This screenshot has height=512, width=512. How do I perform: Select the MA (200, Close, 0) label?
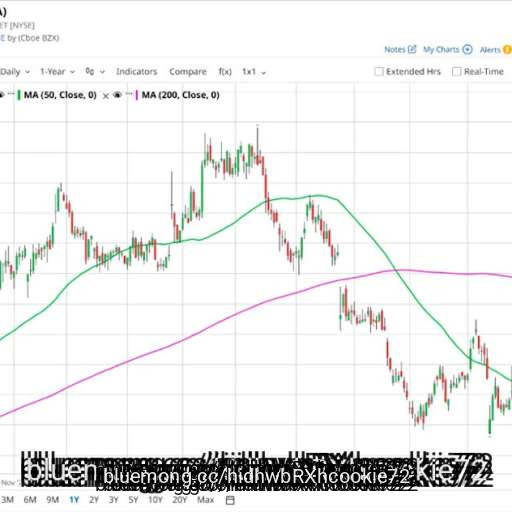[180, 95]
